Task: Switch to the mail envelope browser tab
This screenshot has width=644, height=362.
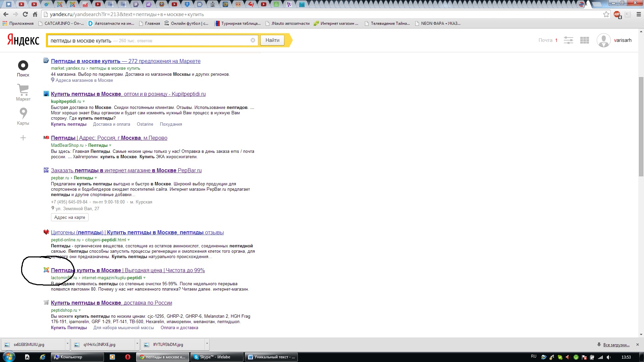Action: click(x=200, y=4)
